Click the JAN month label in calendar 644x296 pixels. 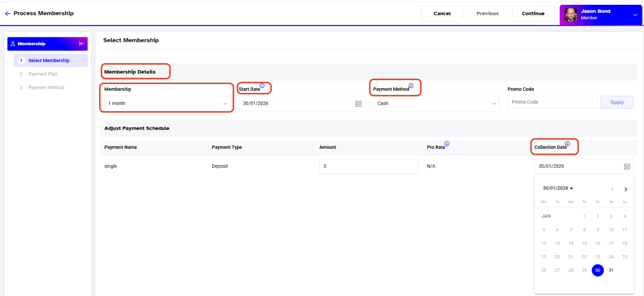pos(546,216)
